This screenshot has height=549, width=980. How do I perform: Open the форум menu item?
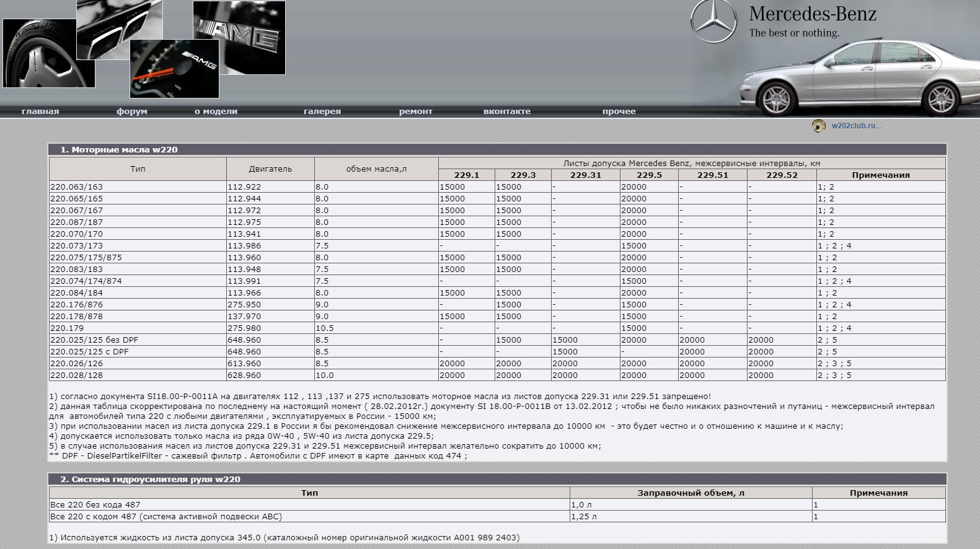pos(132,112)
